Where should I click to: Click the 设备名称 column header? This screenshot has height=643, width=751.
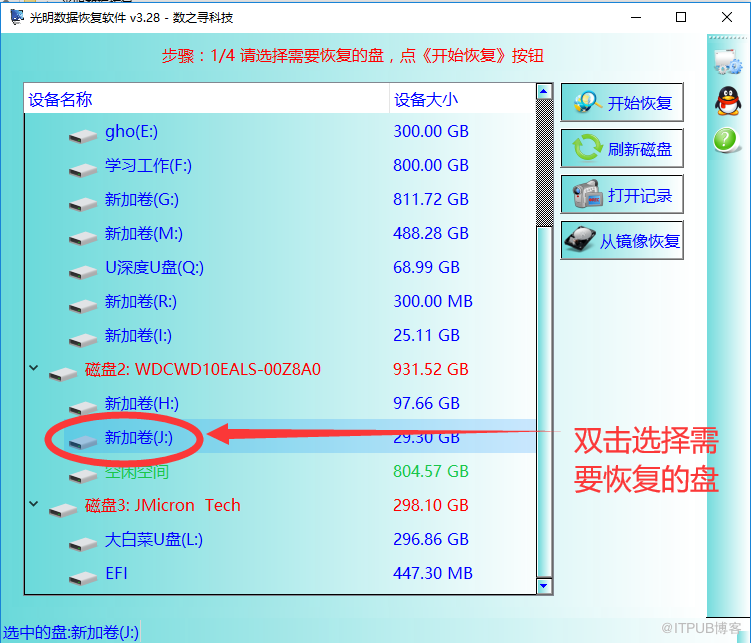207,99
